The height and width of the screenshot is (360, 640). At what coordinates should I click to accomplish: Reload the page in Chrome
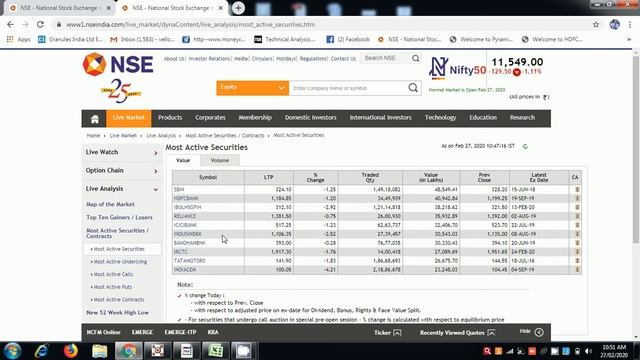(x=40, y=24)
